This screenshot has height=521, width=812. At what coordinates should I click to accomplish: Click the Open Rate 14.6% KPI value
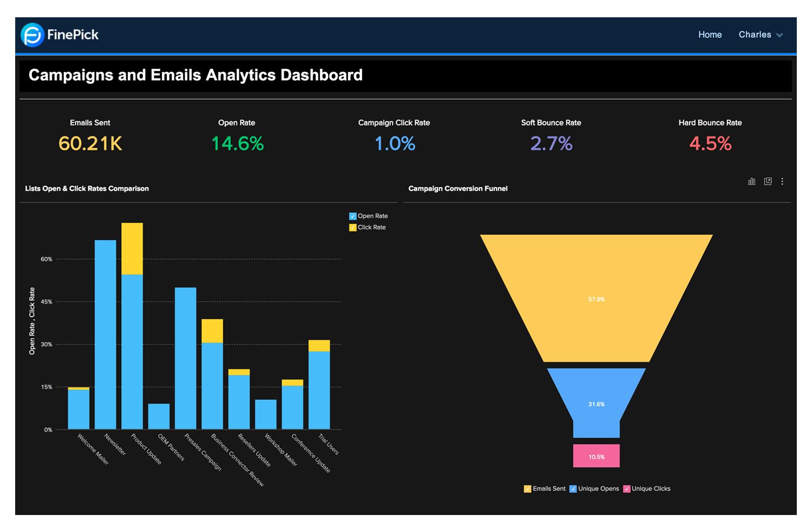[237, 143]
